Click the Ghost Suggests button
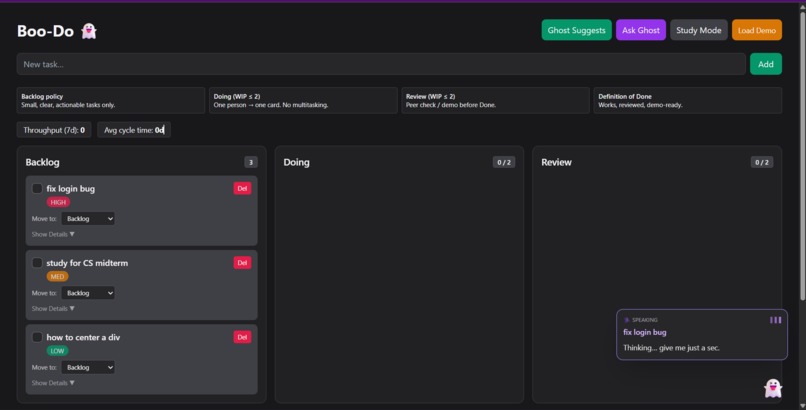806x410 pixels. coord(576,30)
